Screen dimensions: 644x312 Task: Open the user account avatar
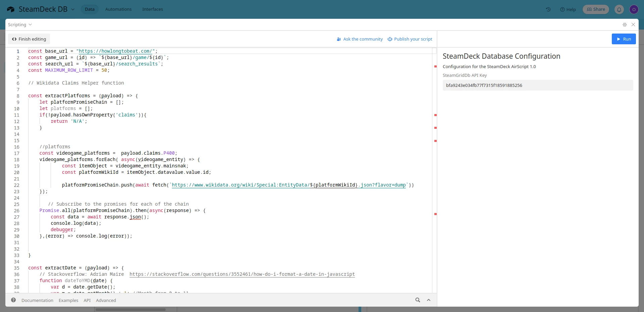[634, 9]
